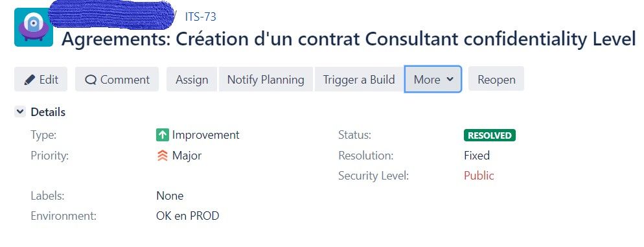Click Notify Planning button
644x247 pixels.
click(266, 79)
